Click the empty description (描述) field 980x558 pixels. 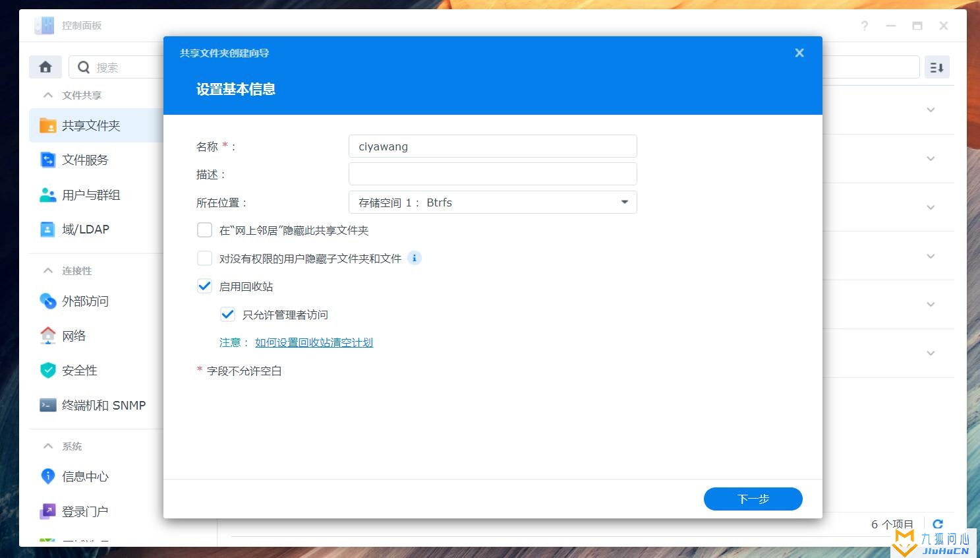tap(492, 174)
